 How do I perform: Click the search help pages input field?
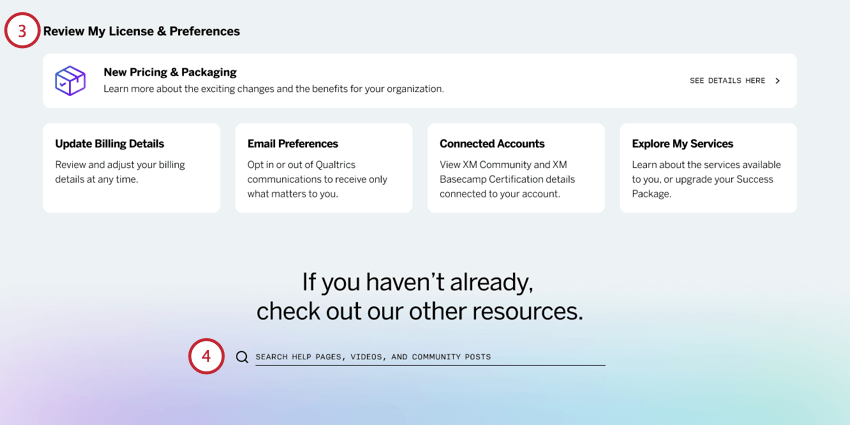coord(430,357)
